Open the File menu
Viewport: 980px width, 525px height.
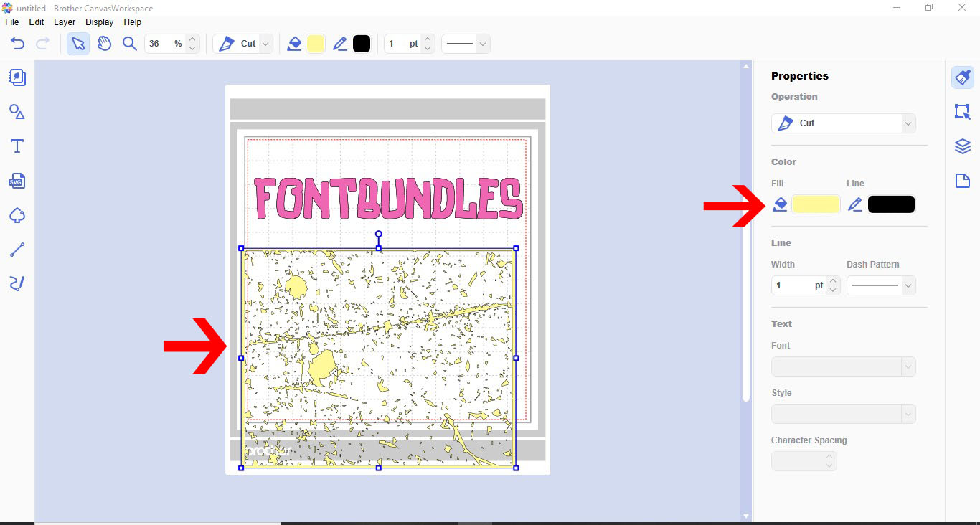[11, 22]
